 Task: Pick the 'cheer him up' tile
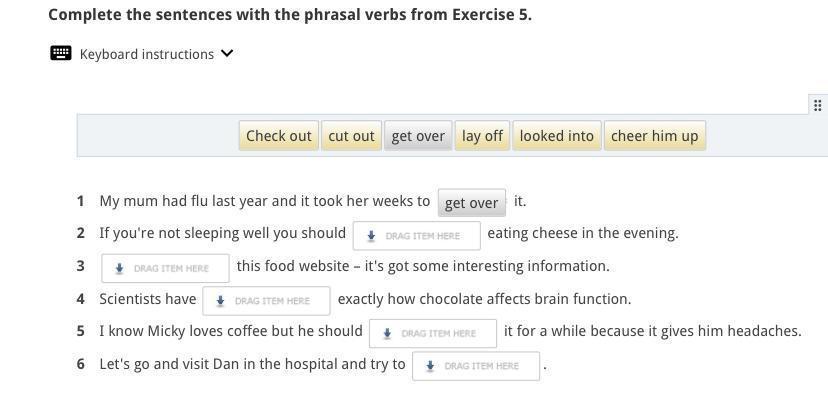[654, 136]
